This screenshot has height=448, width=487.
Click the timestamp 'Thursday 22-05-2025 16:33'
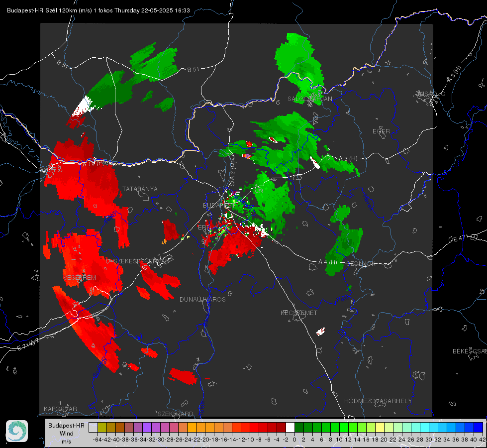[x=152, y=10]
